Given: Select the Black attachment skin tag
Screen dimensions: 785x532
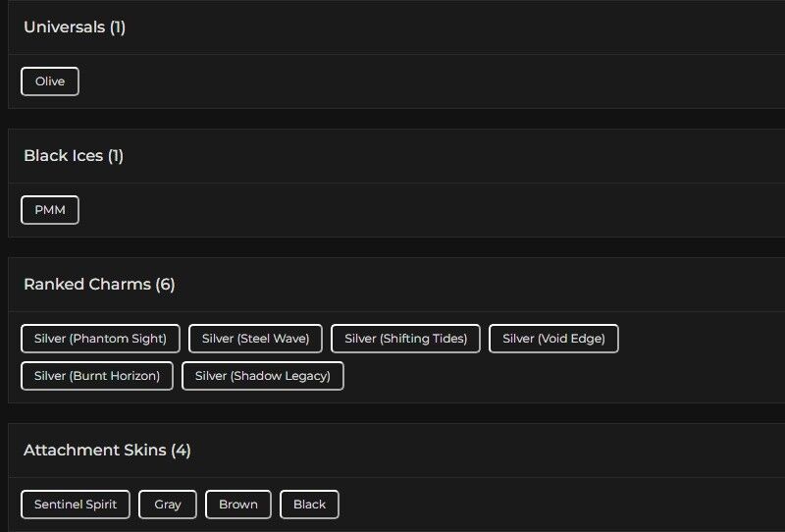Looking at the screenshot, I should point(309,505).
